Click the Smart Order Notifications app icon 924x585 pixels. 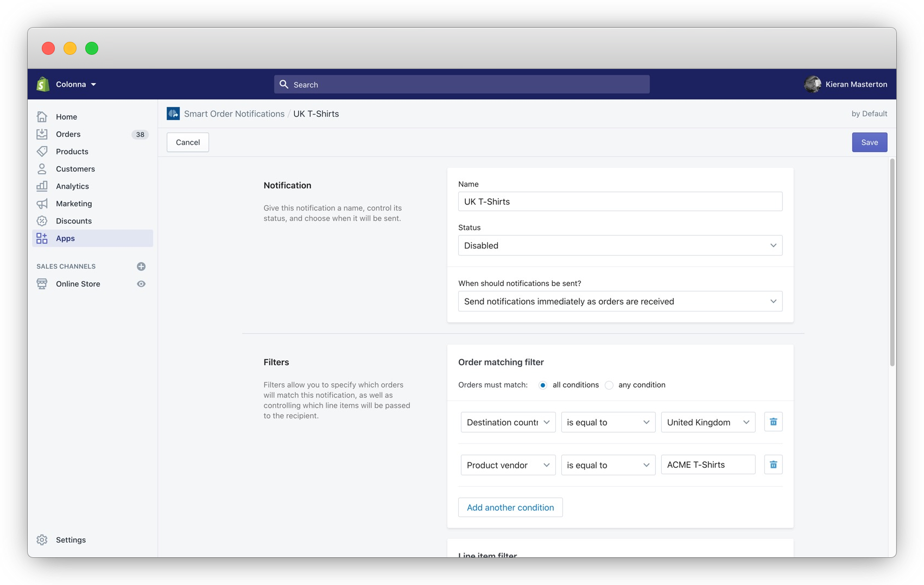173,113
